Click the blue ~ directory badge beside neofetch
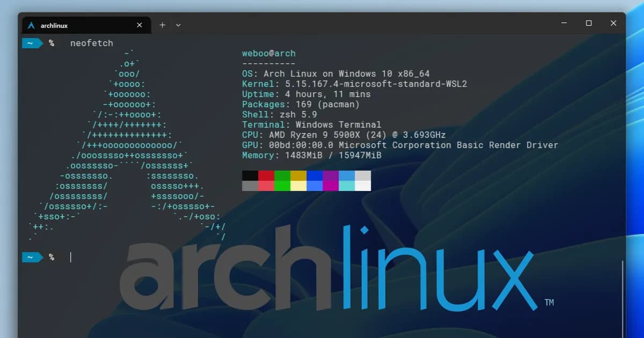Image resolution: width=644 pixels, height=338 pixels. point(31,43)
